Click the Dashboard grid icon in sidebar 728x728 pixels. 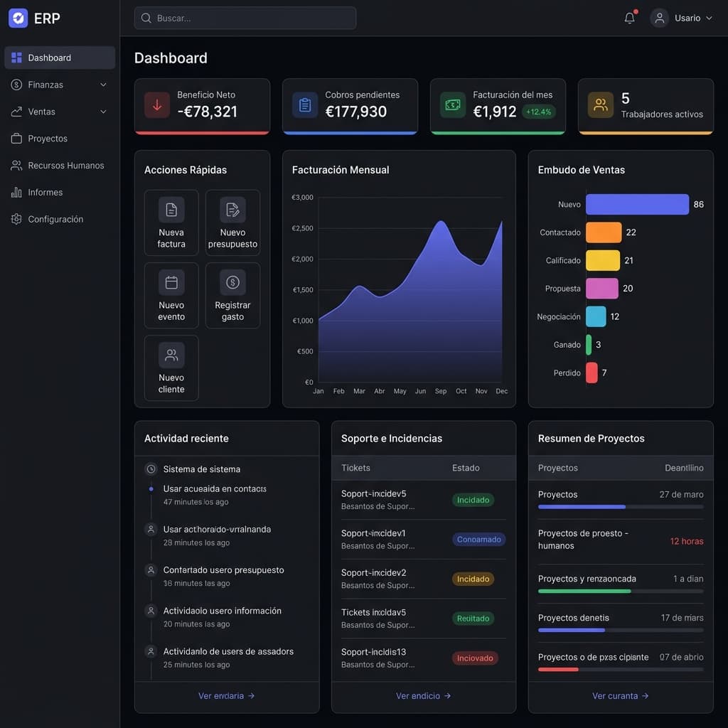(x=17, y=58)
